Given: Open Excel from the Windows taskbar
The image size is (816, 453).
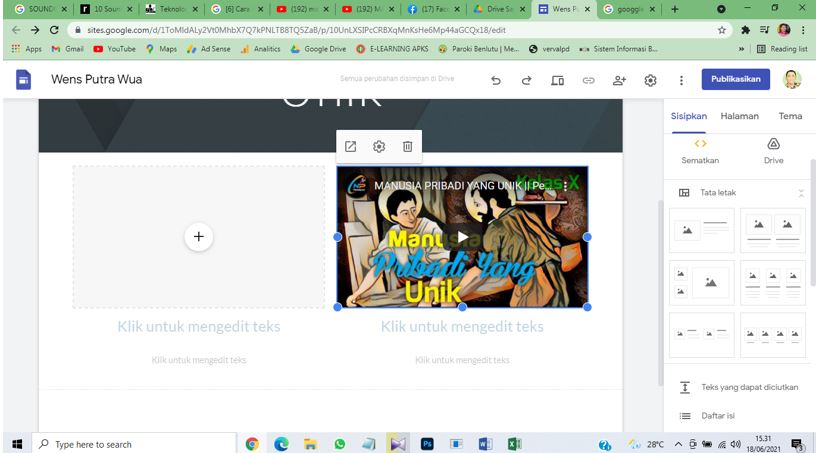Looking at the screenshot, I should click(514, 444).
